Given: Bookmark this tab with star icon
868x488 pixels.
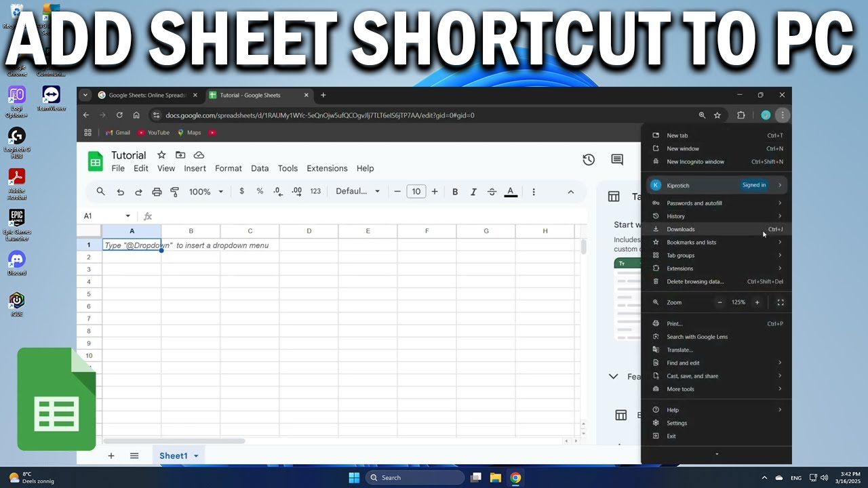Looking at the screenshot, I should [x=717, y=115].
